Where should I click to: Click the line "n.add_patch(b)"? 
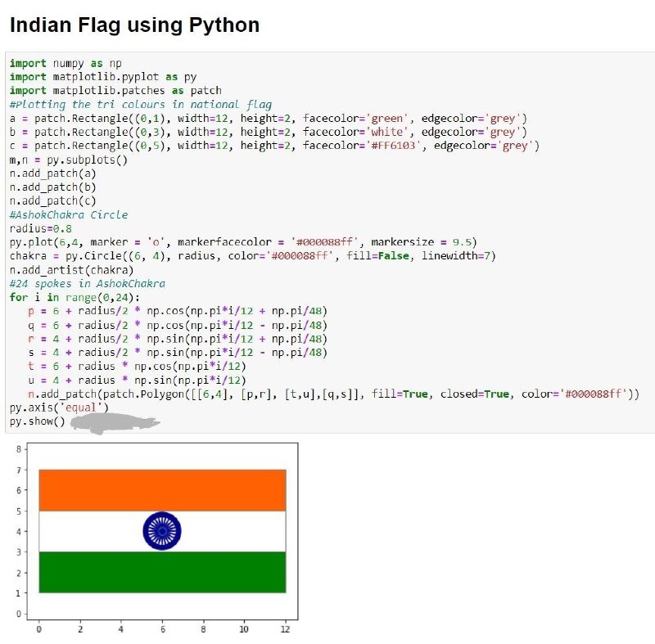click(52, 187)
